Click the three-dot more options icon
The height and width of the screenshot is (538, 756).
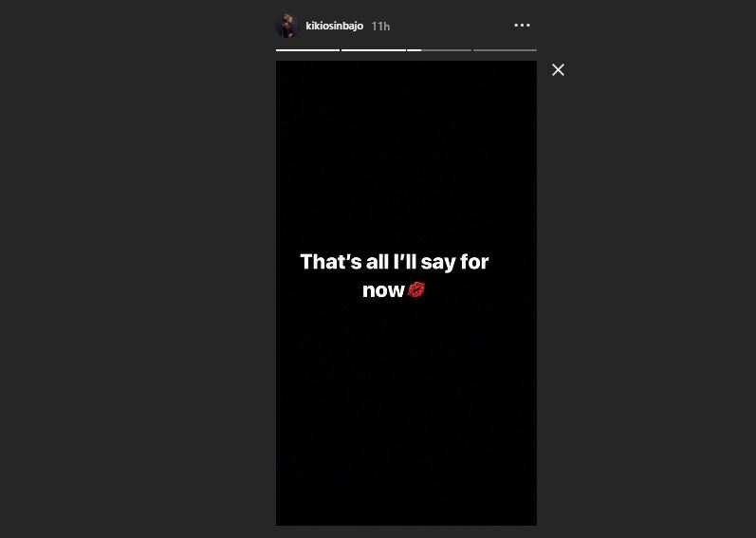tap(522, 26)
